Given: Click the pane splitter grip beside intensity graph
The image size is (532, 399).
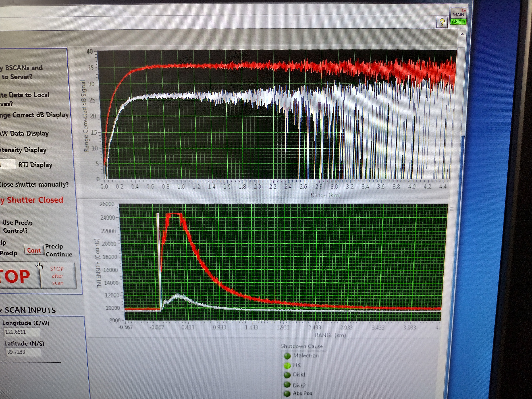Looking at the screenshot, I should 452,209.
